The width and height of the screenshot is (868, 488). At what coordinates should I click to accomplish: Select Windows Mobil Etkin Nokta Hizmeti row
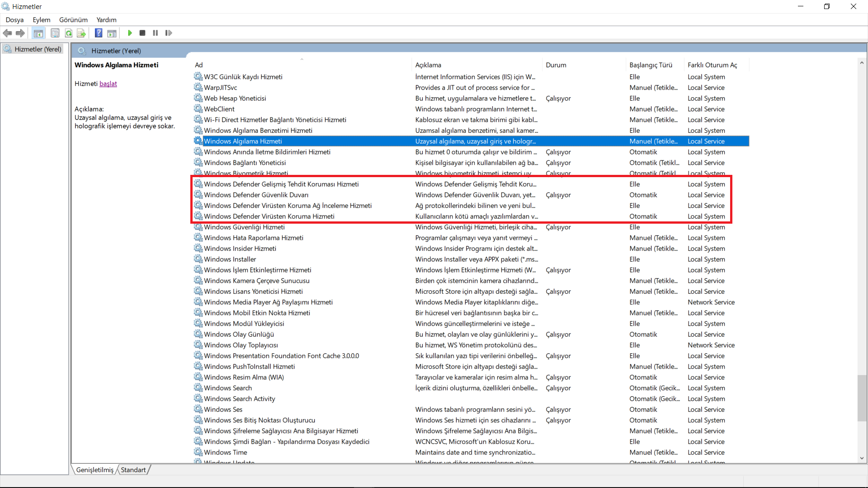(471, 313)
